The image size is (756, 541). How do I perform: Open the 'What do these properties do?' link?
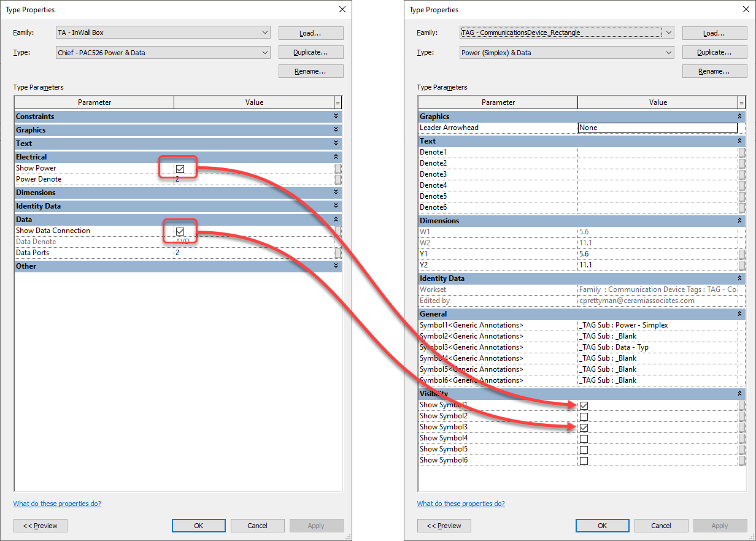point(57,503)
